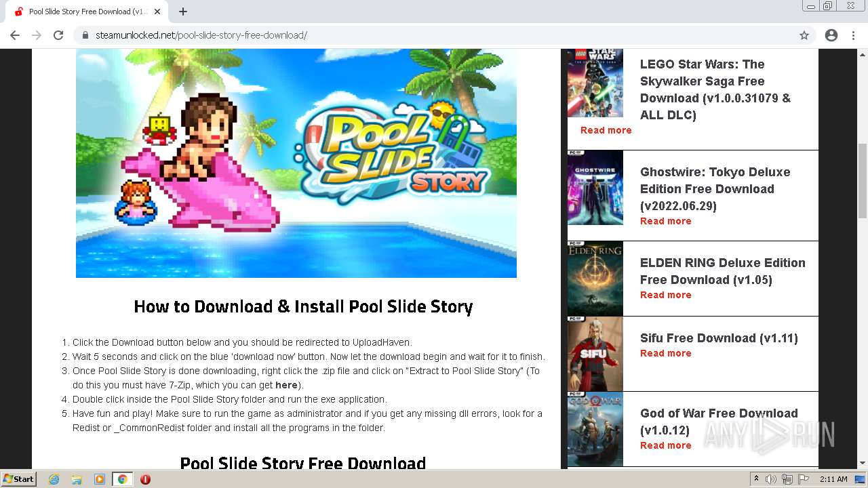The height and width of the screenshot is (488, 868).
Task: Go forward one page in Chrome
Action: click(x=37, y=35)
